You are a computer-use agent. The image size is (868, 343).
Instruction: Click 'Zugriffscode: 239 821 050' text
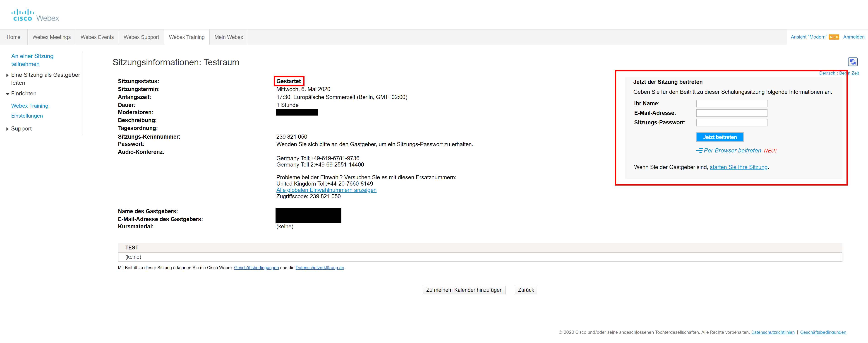[x=308, y=197]
